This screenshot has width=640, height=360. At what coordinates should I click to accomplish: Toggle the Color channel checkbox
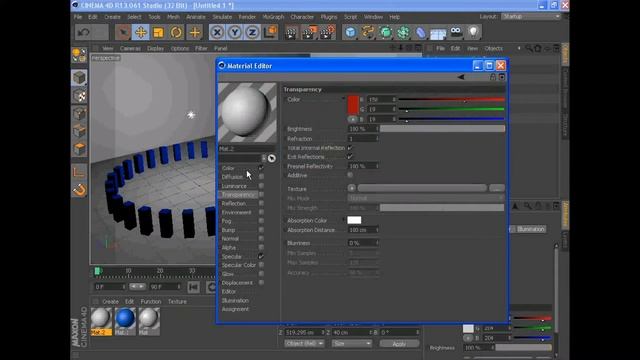261,168
